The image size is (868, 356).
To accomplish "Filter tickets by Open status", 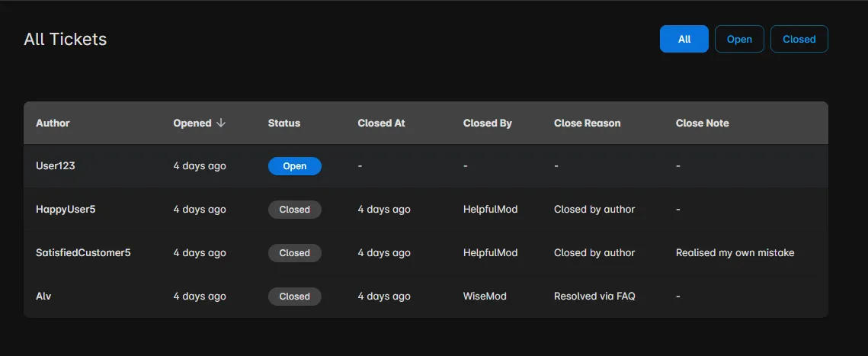I will (739, 39).
